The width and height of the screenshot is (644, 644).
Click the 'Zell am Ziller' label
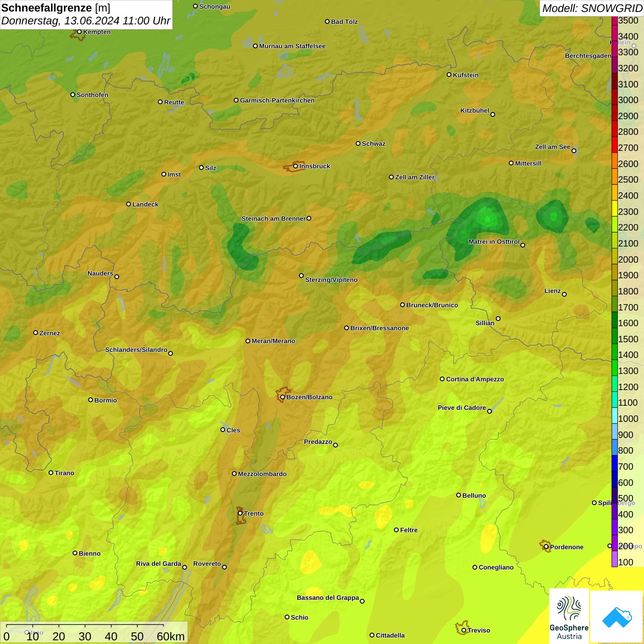click(x=415, y=177)
